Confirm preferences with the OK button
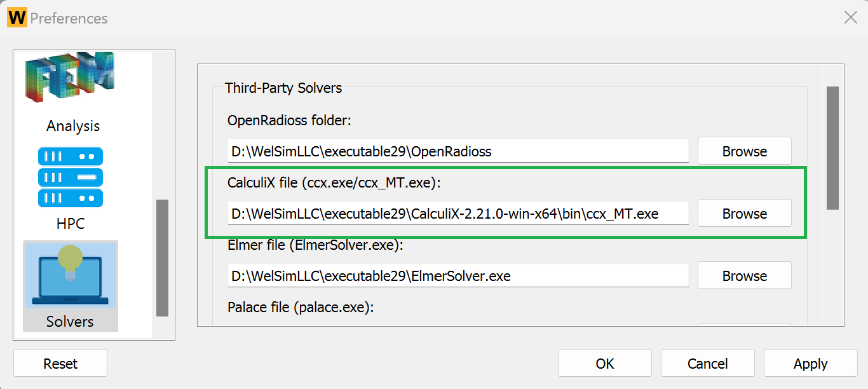Image resolution: width=868 pixels, height=389 pixels. point(604,363)
